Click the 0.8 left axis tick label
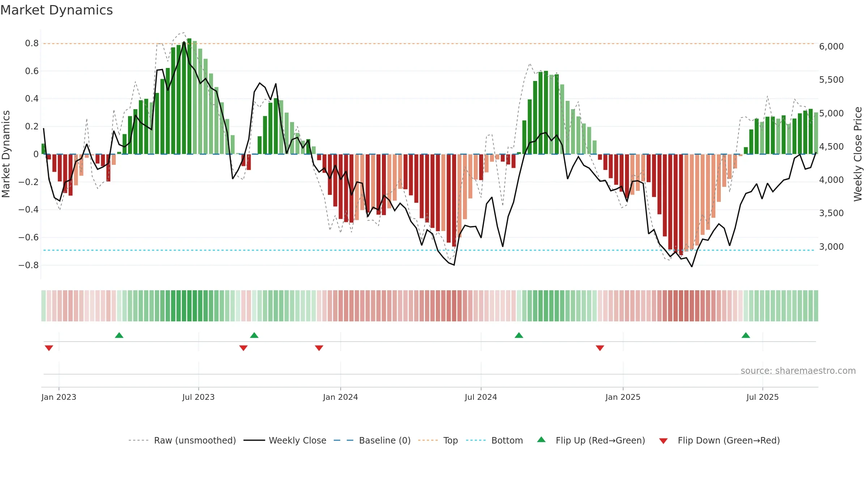This screenshot has height=488, width=868. tap(32, 43)
